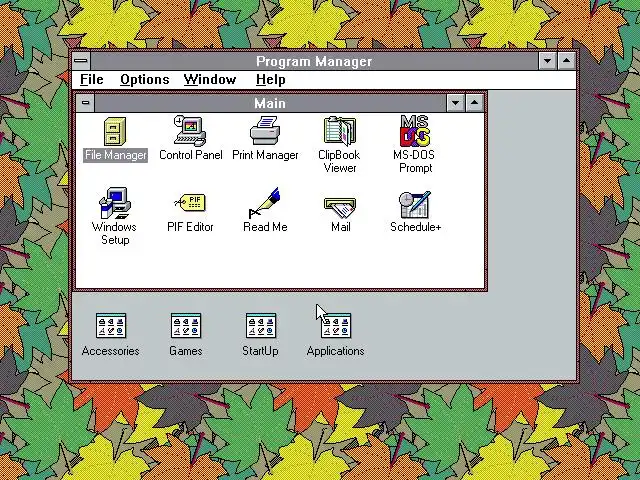Click the "File Manager" highlighted label
Viewport: 640px width, 480px height.
click(x=116, y=155)
